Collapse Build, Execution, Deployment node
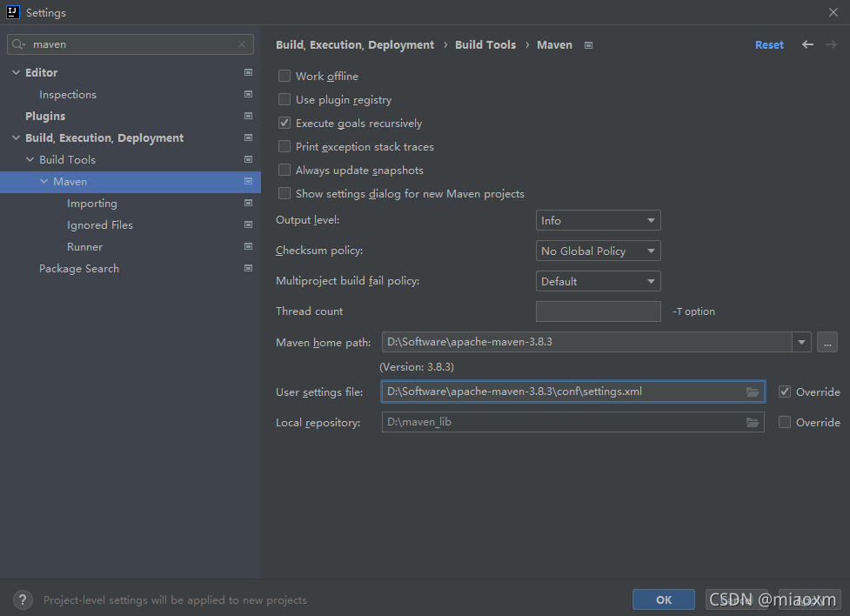Screen dimensions: 850x616 [x=16, y=137]
